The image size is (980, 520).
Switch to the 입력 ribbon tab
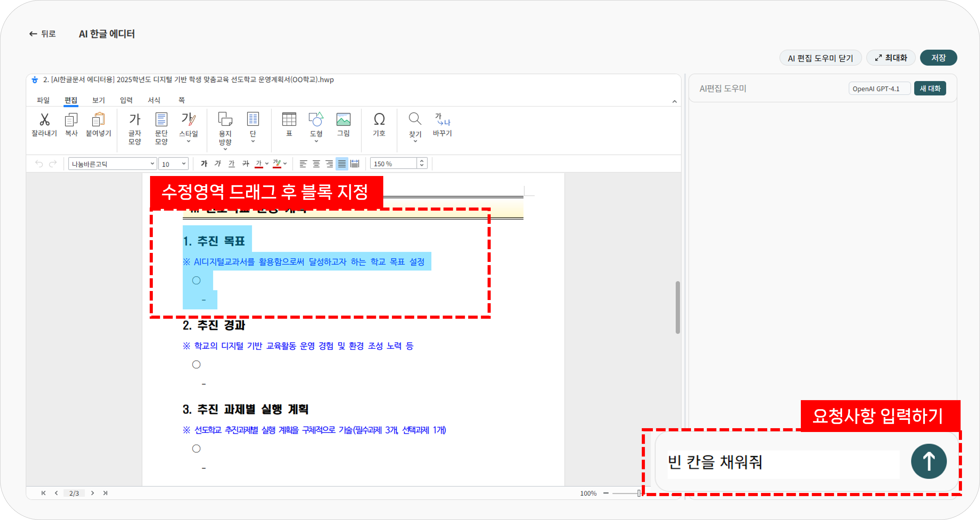[126, 100]
